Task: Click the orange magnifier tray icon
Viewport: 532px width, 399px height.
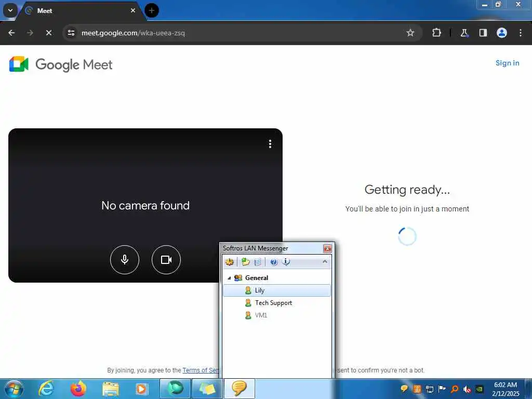Action: 455,389
